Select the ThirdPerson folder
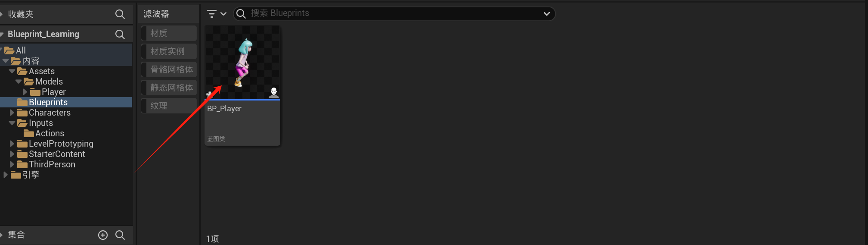 [x=52, y=164]
